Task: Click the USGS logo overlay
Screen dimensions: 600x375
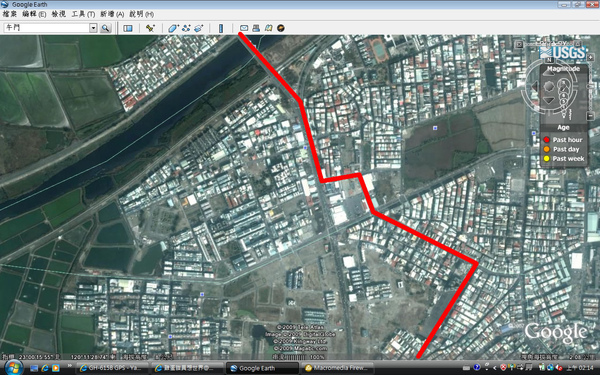Action: (x=563, y=53)
